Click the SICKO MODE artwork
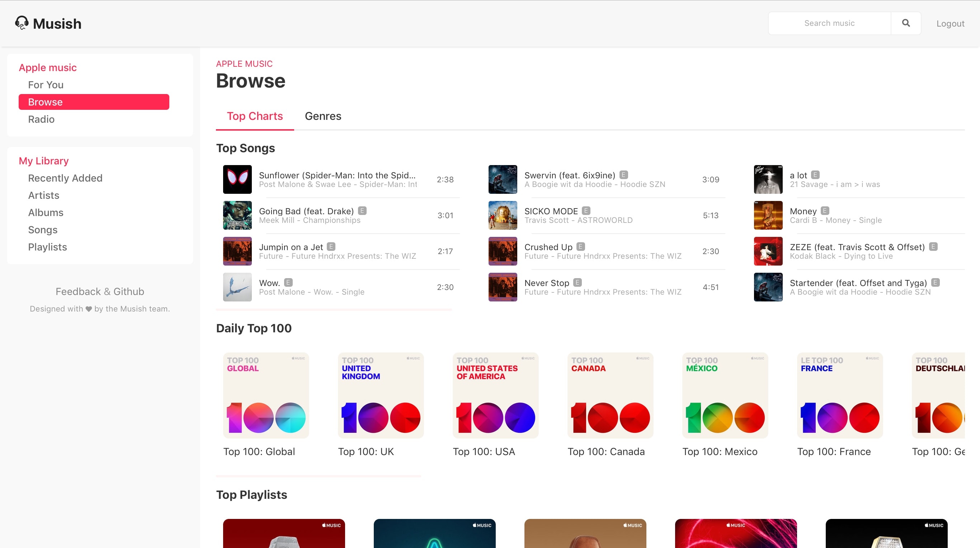This screenshot has height=548, width=980. pyautogui.click(x=503, y=215)
